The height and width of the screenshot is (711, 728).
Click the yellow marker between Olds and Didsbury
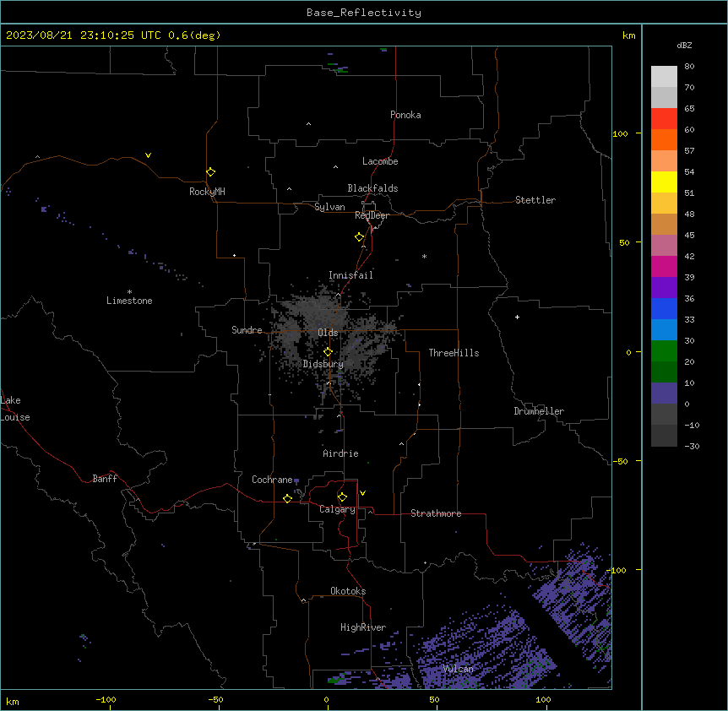(328, 352)
